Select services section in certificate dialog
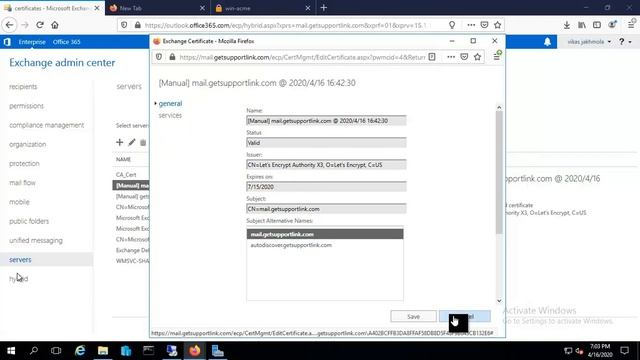The height and width of the screenshot is (360, 640). click(170, 115)
